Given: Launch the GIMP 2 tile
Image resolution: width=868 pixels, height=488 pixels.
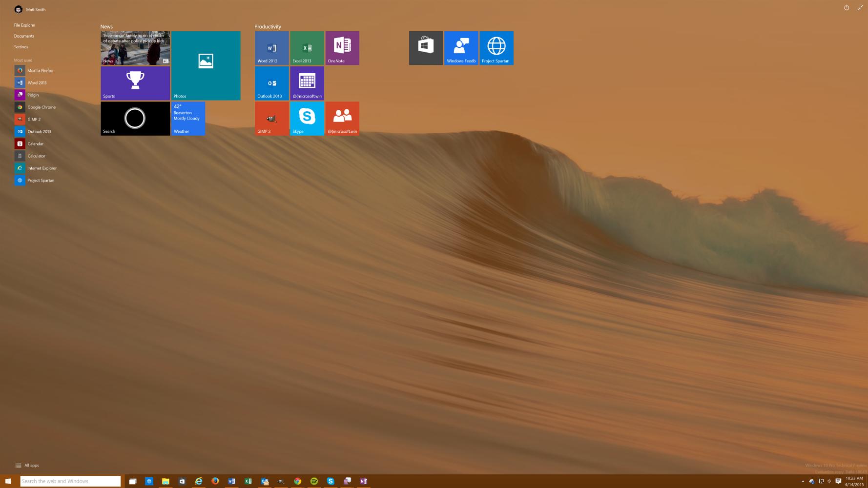Looking at the screenshot, I should (x=271, y=118).
